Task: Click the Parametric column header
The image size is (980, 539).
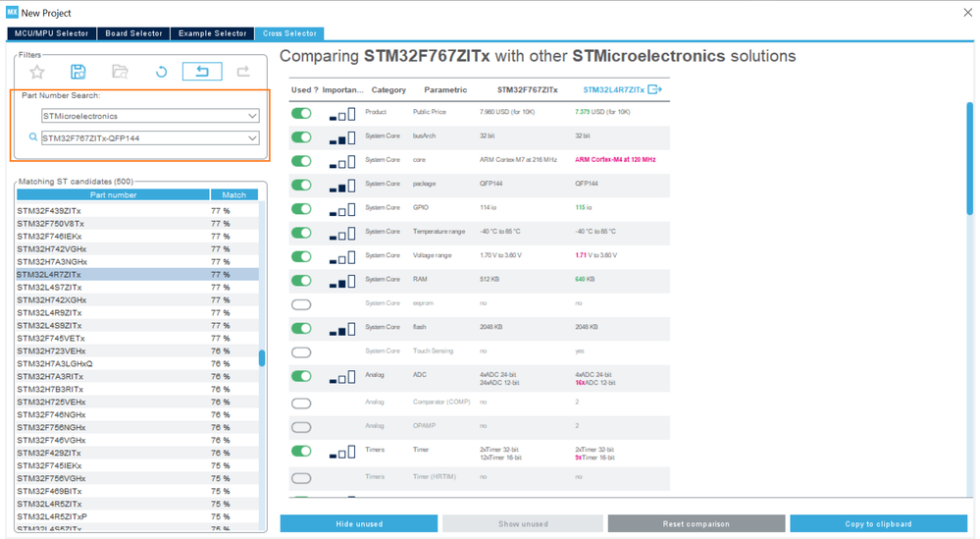Action: coord(445,90)
